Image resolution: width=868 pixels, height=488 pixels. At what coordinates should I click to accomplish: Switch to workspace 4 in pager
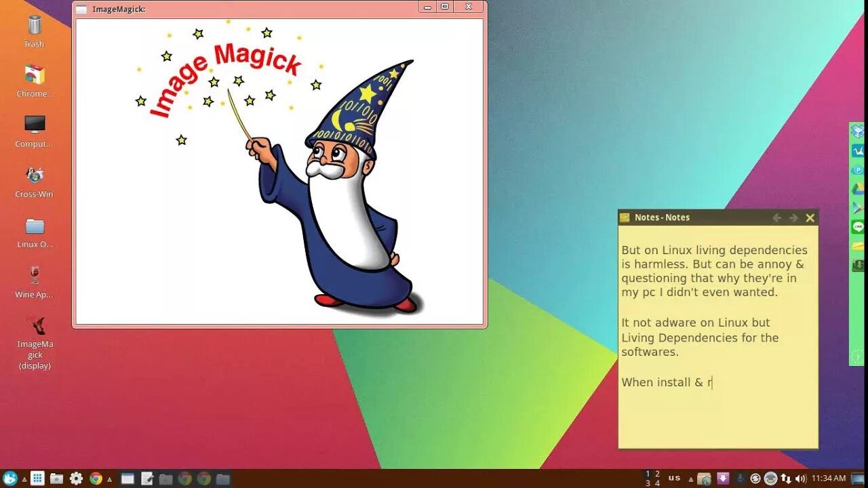click(658, 483)
